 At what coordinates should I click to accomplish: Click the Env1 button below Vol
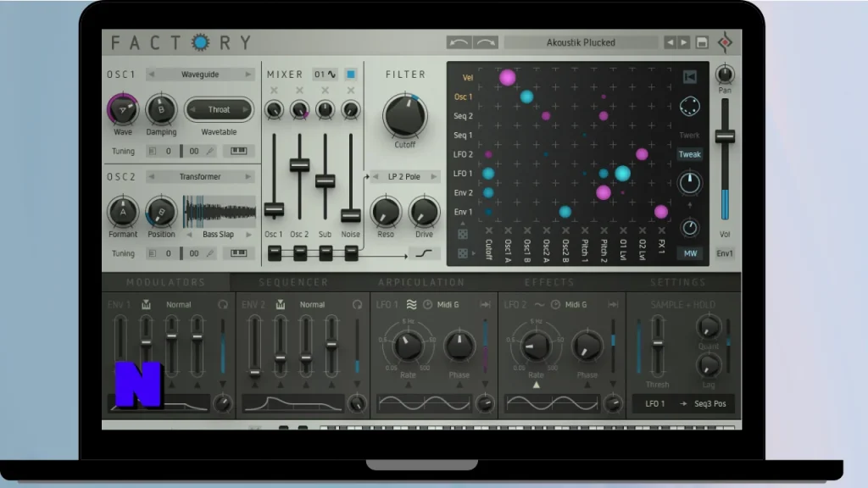tap(726, 253)
